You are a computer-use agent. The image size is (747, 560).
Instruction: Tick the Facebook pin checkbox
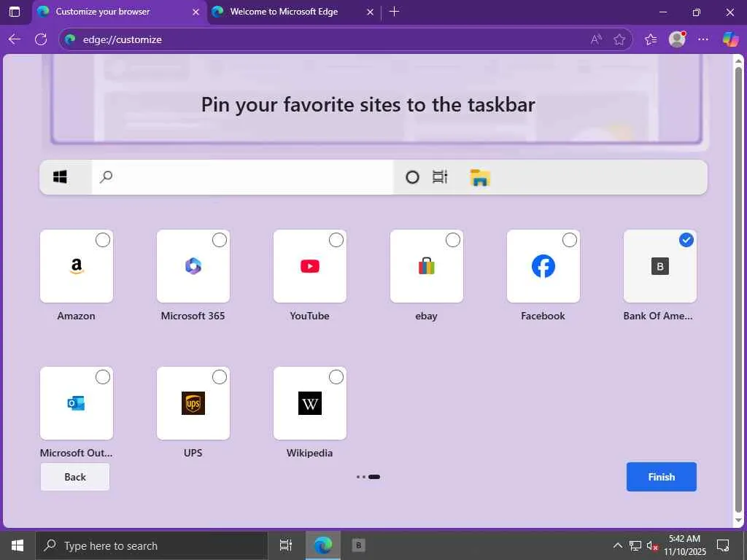570,240
